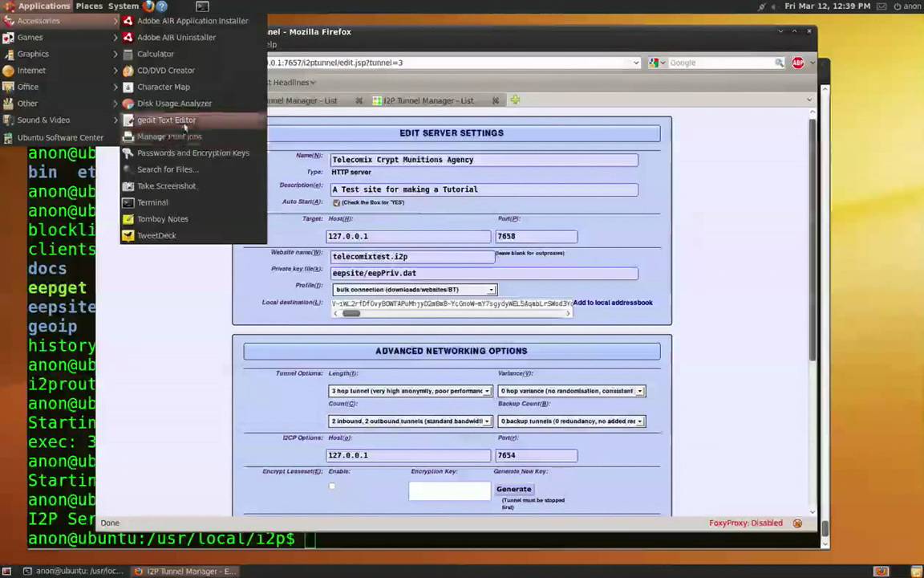Open Adobe AIR Application Installer icon
Screen dimensions: 924x578
click(128, 21)
